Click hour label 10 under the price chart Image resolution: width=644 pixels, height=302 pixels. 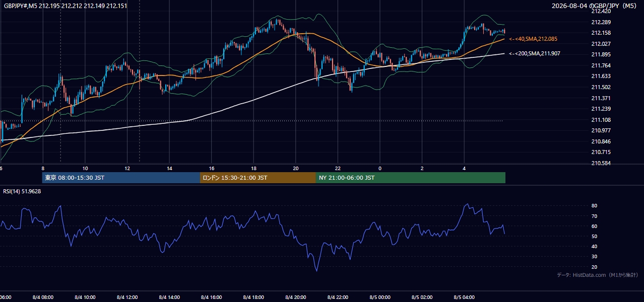85,168
